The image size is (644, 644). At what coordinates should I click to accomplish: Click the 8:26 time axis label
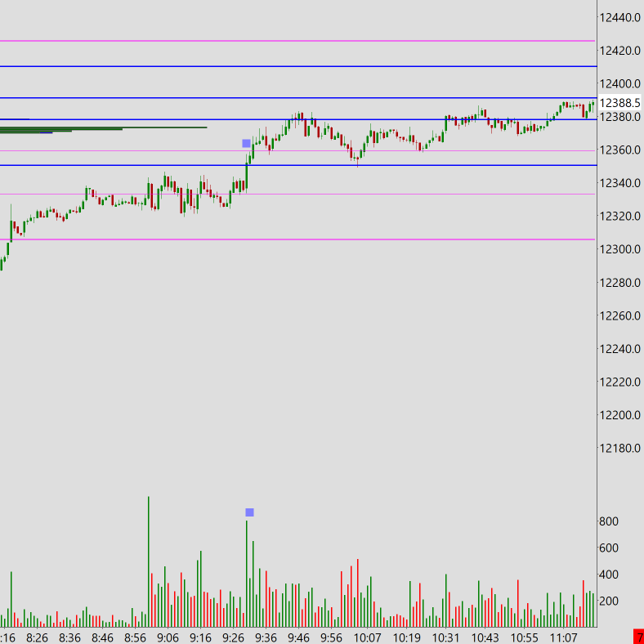[x=37, y=637]
